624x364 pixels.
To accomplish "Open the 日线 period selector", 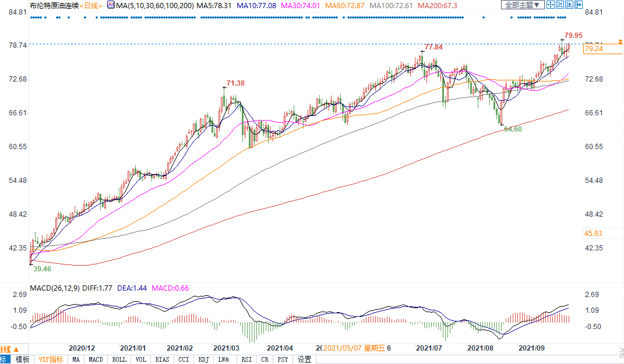I will coord(91,5).
